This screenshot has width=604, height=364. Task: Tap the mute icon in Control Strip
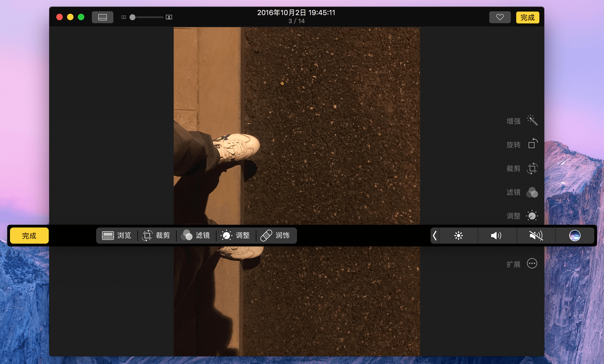pyautogui.click(x=536, y=236)
